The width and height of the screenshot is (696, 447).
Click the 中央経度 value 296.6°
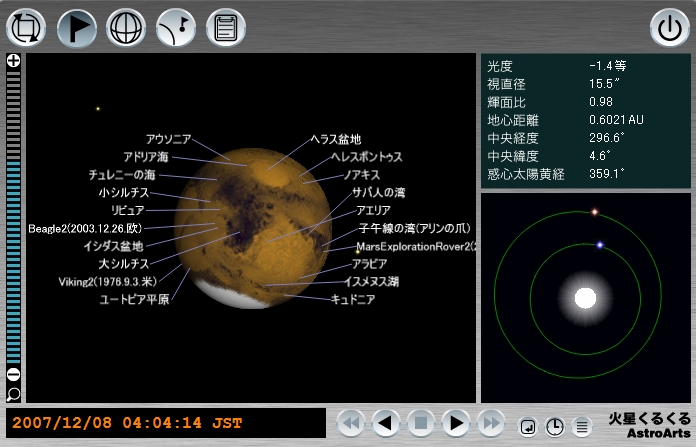point(607,138)
